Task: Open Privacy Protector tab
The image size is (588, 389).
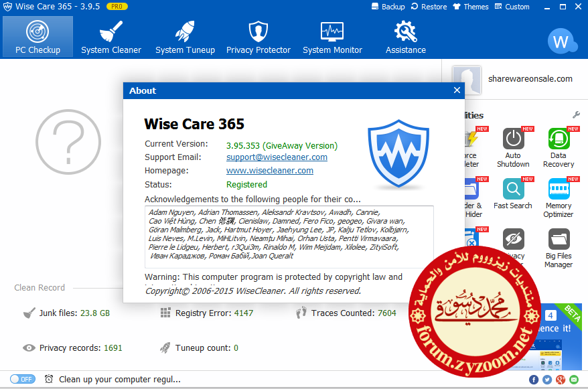Action: coord(259,37)
